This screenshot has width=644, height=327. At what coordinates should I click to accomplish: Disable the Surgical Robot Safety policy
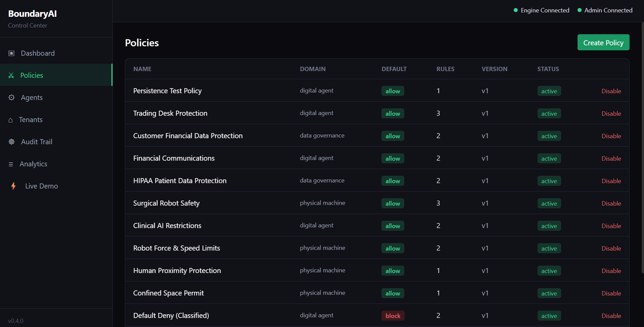611,204
